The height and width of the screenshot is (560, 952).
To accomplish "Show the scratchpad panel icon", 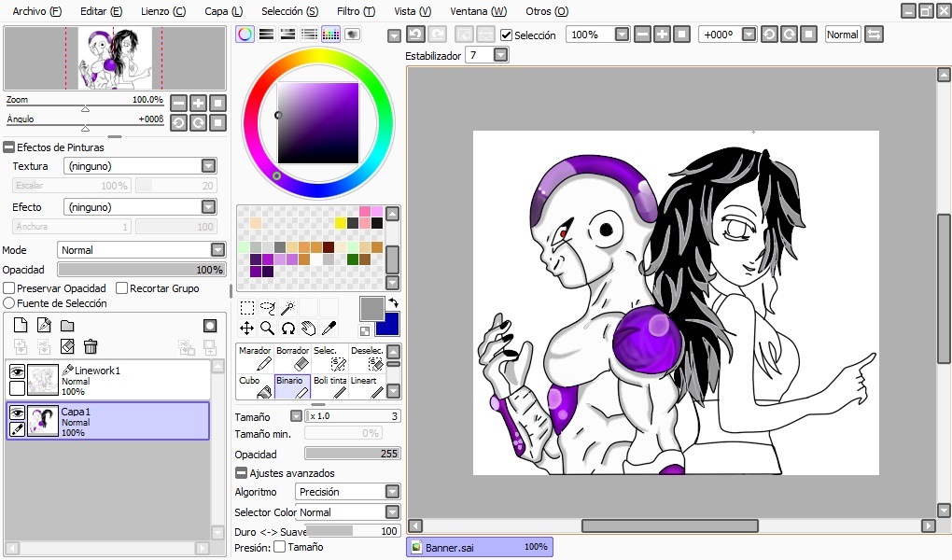I will pos(352,34).
